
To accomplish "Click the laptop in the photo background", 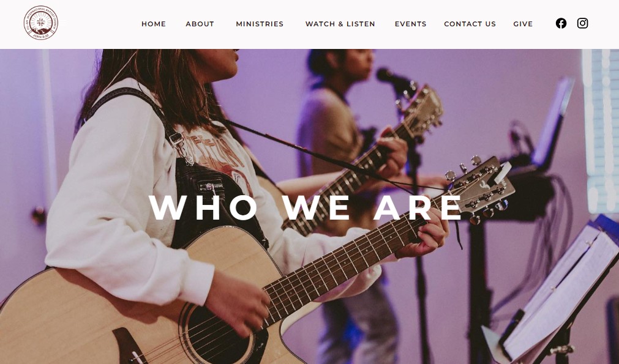I will pyautogui.click(x=553, y=122).
